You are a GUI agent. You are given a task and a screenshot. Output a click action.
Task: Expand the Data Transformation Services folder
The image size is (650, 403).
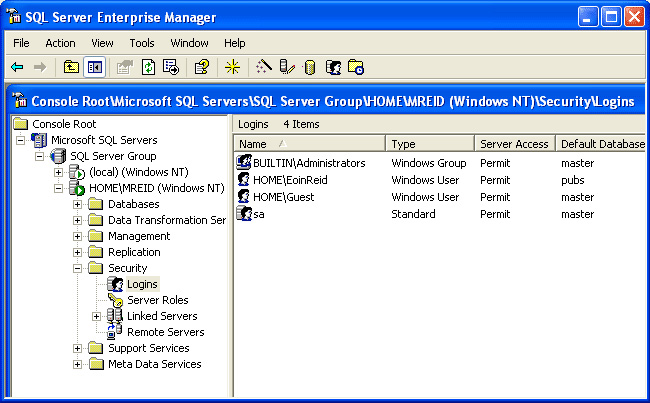[78, 220]
